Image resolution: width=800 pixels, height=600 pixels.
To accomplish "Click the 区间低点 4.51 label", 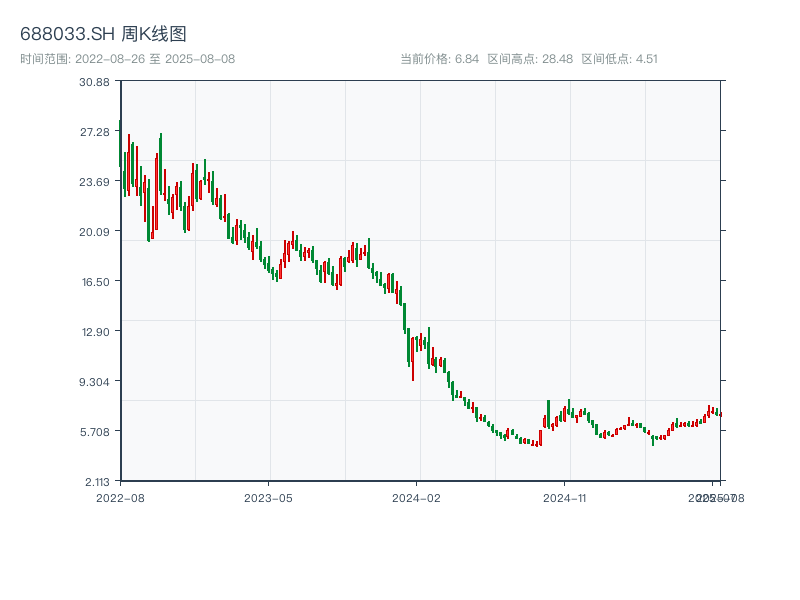I will (620, 59).
